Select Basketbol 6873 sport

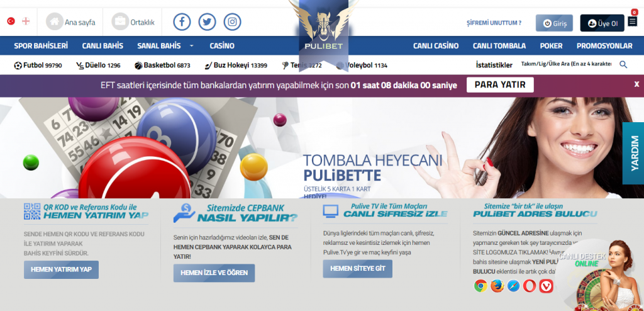(162, 65)
